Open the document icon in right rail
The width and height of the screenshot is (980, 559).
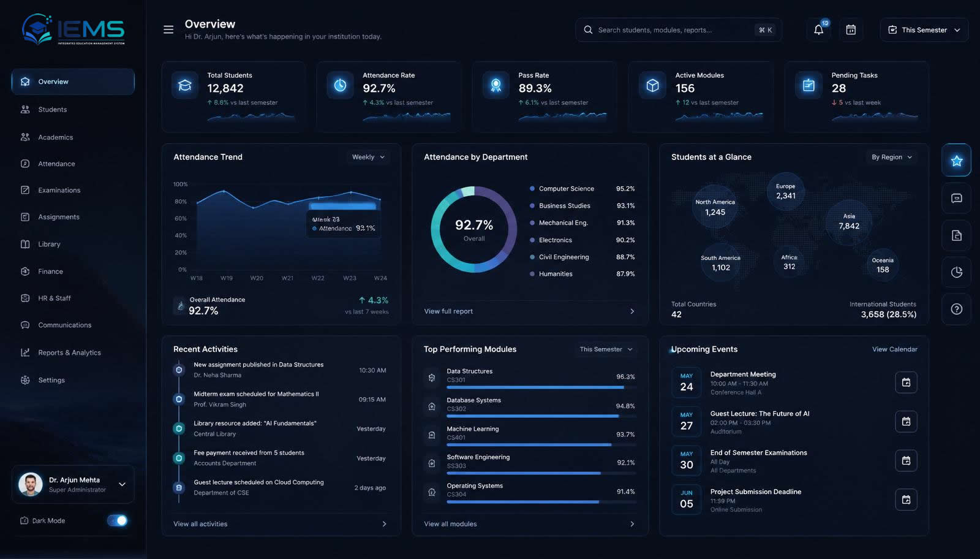pyautogui.click(x=956, y=235)
